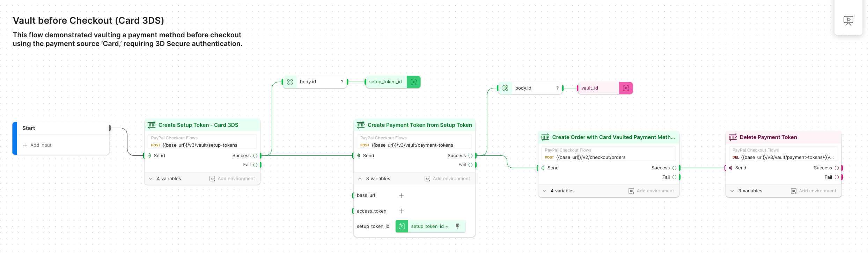
Task: Click HTTP icon on Delete Payment Token block
Action: 733,137
